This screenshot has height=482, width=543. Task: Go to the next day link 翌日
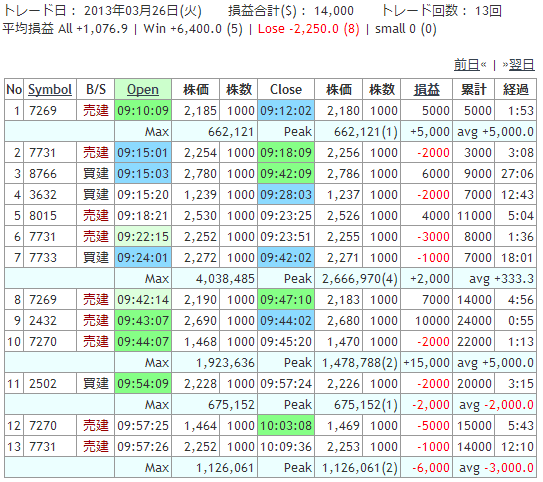coord(522,65)
